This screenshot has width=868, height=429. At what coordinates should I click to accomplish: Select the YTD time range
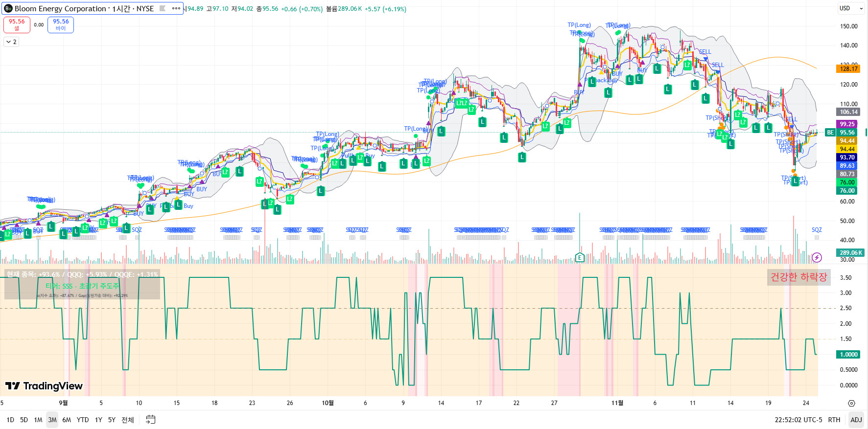[x=83, y=420]
